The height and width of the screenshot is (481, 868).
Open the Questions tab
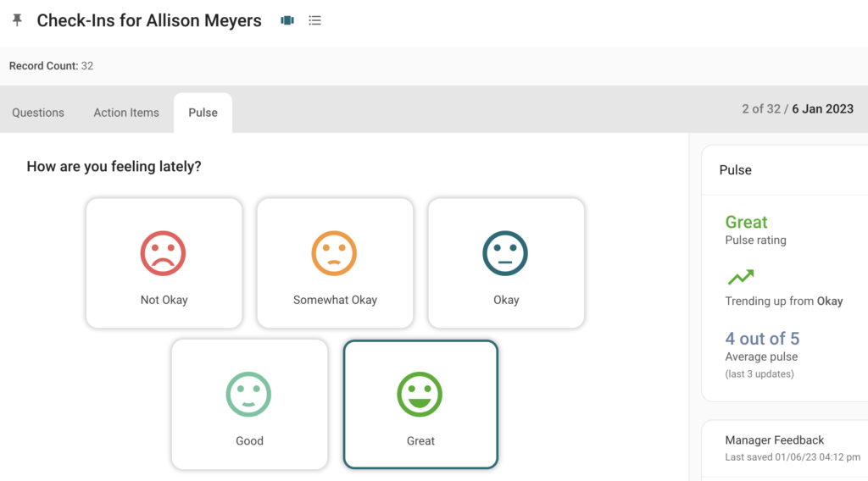pos(38,113)
